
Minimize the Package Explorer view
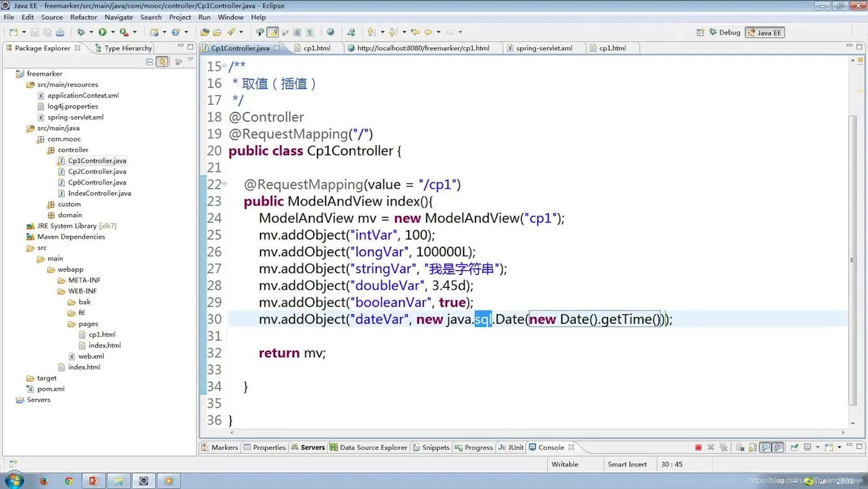(180, 46)
